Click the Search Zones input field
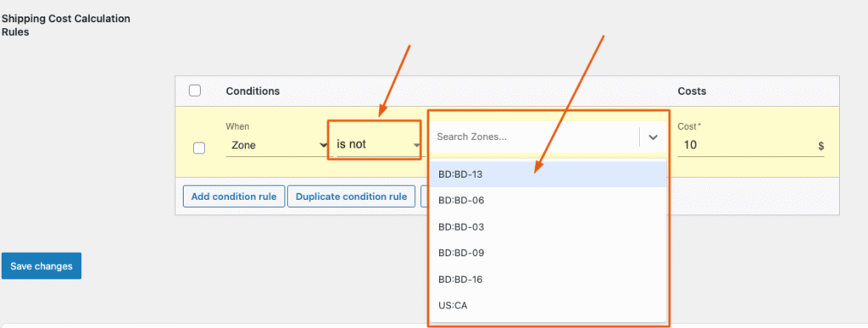The image size is (868, 328). [535, 136]
